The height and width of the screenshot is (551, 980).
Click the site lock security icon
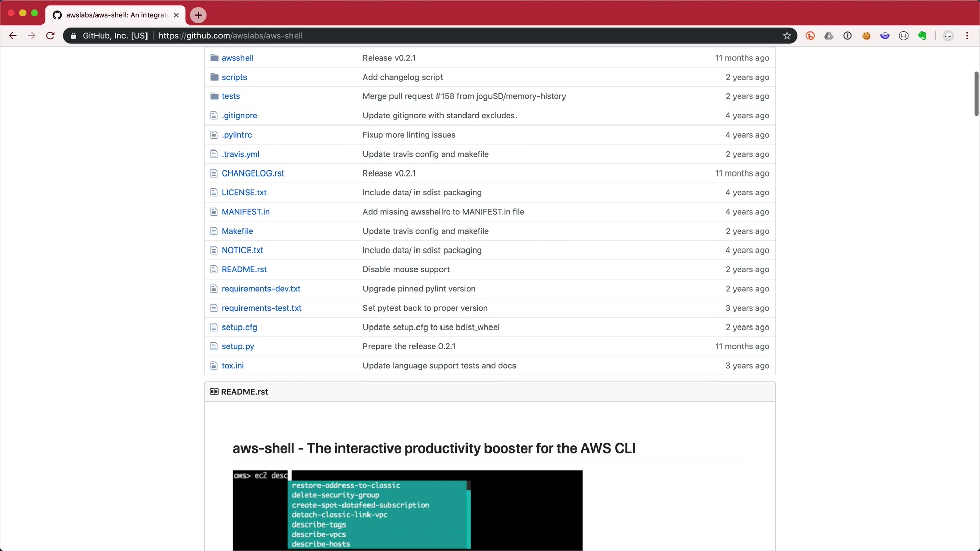click(73, 36)
